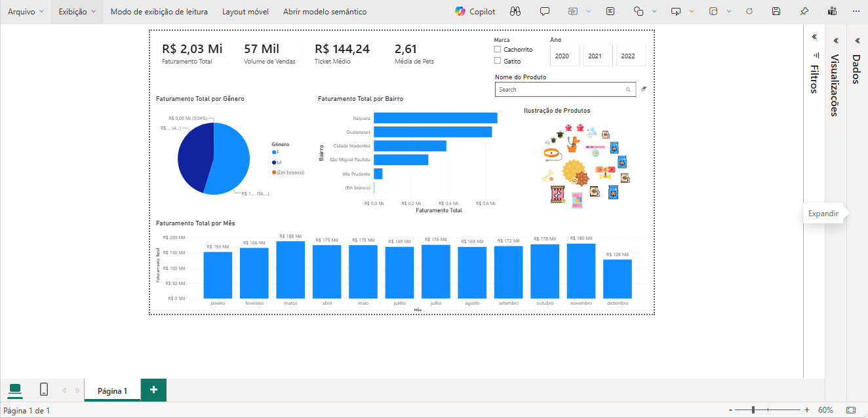Open the Exibição dropdown menu
This screenshot has width=868, height=418.
77,12
